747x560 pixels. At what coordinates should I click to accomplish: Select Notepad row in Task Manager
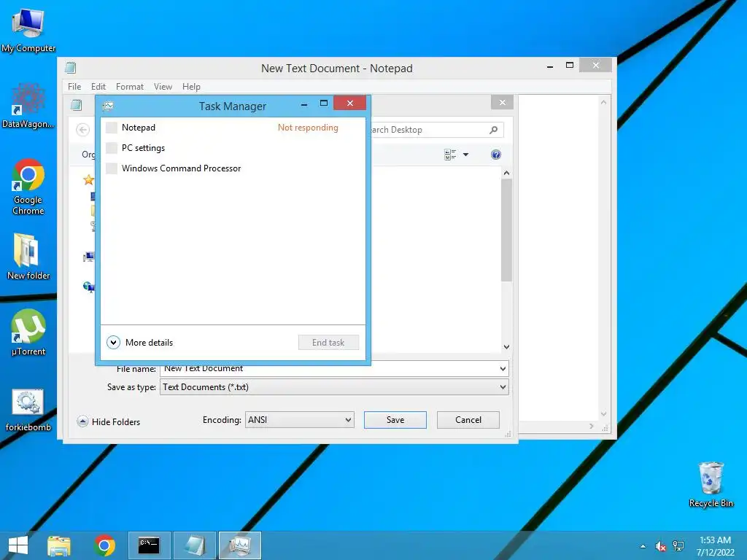click(x=233, y=128)
